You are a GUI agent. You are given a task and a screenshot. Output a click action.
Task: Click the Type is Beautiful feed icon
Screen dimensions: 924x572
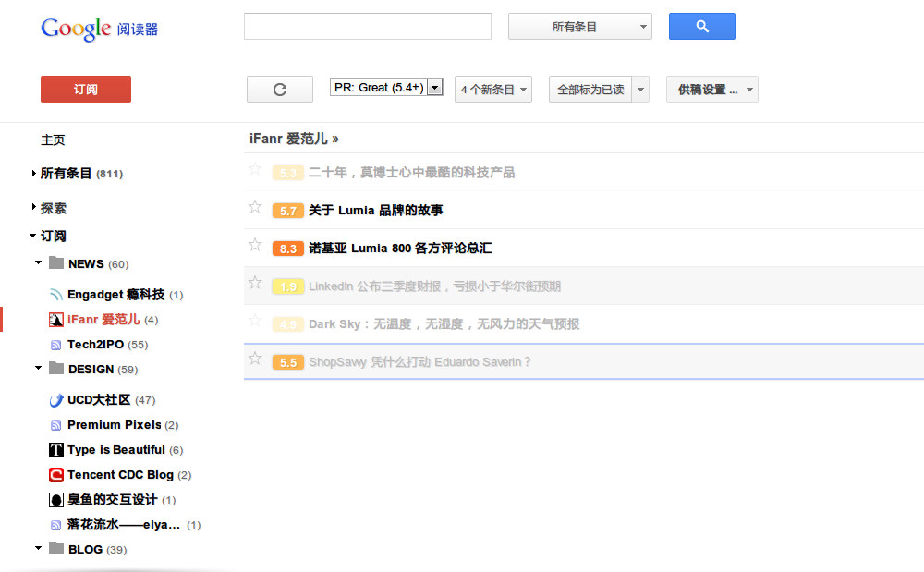point(56,451)
